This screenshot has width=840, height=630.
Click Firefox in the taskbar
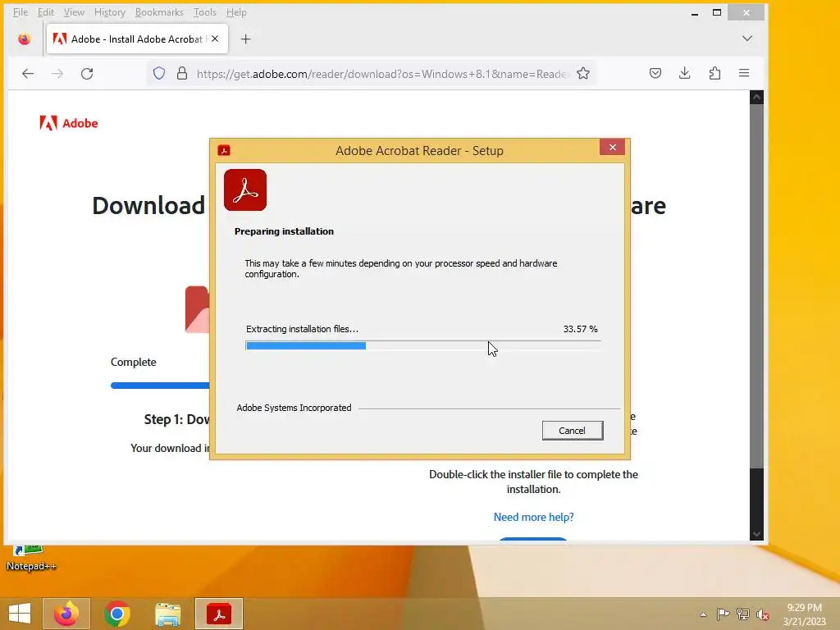coord(66,614)
